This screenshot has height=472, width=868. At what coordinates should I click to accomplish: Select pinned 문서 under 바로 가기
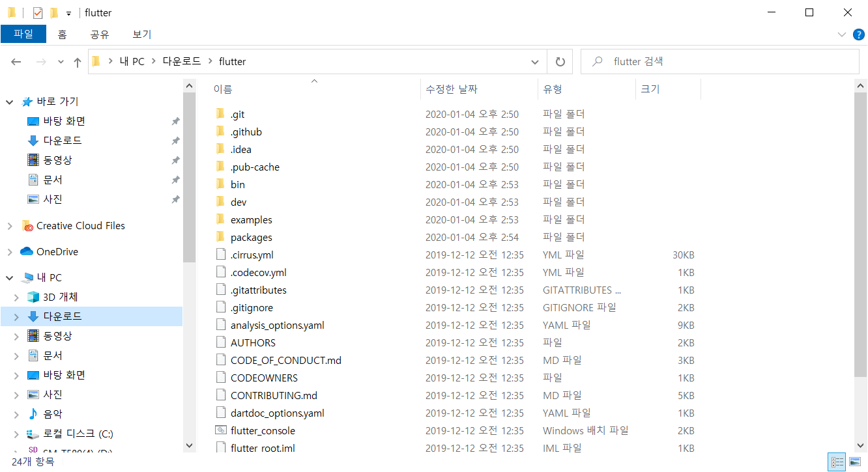point(53,180)
